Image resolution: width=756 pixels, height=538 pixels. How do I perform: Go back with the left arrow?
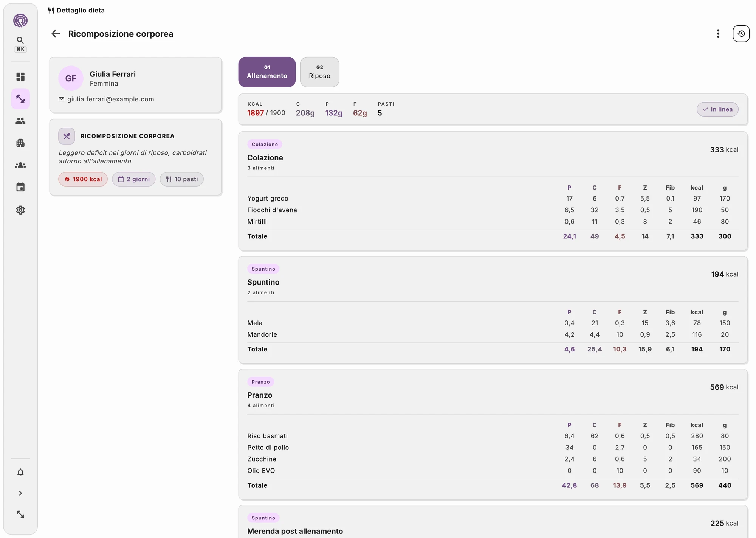[x=56, y=34]
